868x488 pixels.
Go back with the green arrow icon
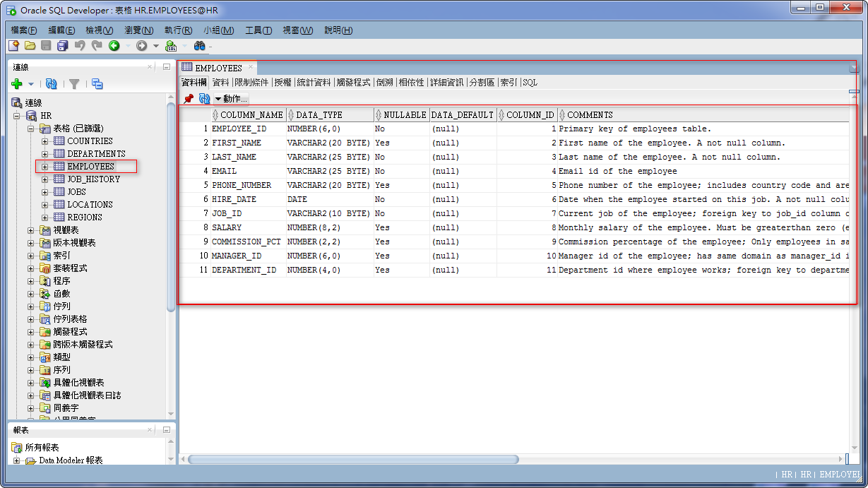(114, 46)
